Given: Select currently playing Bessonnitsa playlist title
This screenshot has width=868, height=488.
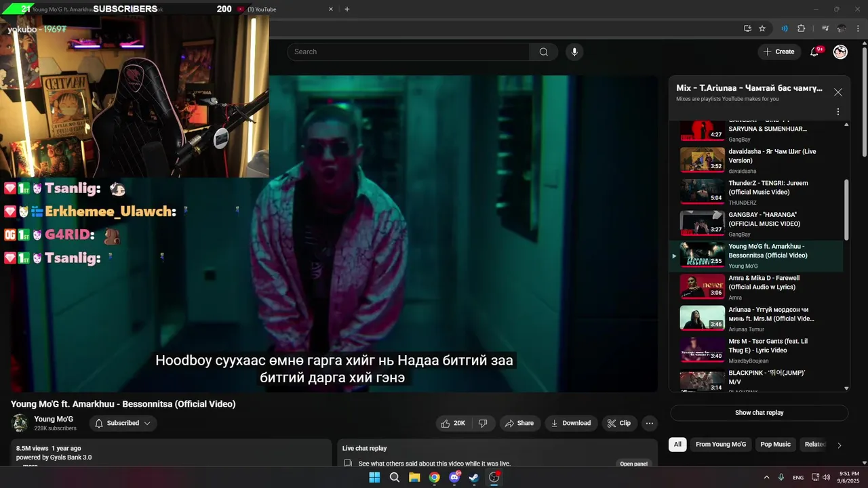Looking at the screenshot, I should click(768, 251).
